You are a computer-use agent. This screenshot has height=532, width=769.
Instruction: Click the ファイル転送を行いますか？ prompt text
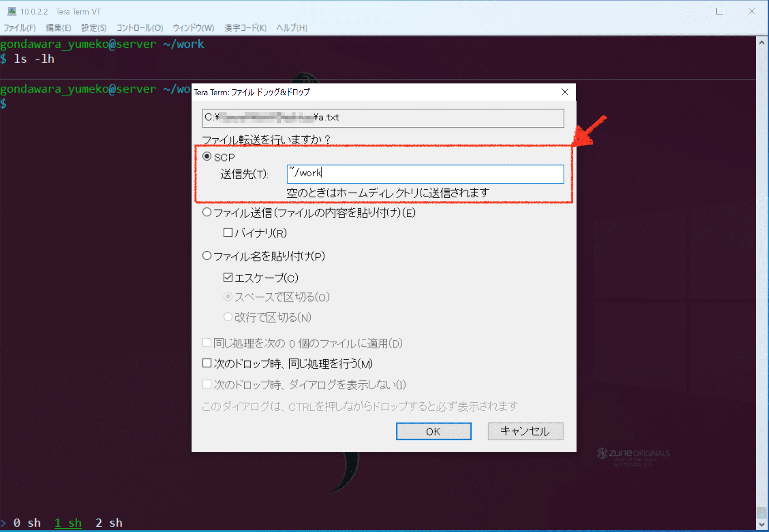(x=267, y=139)
